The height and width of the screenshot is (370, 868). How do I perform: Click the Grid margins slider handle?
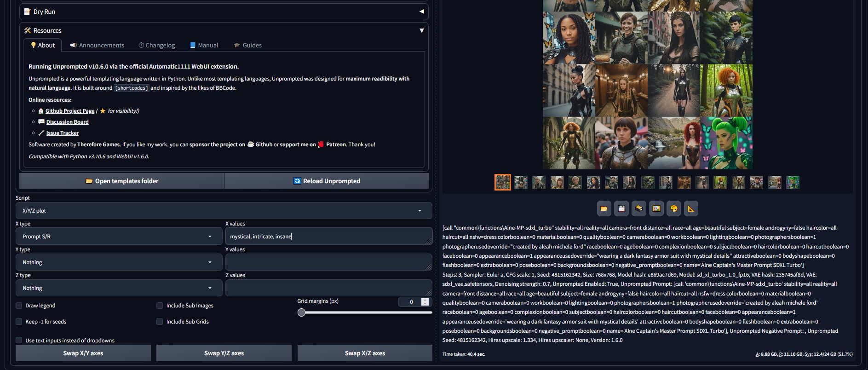coord(301,312)
